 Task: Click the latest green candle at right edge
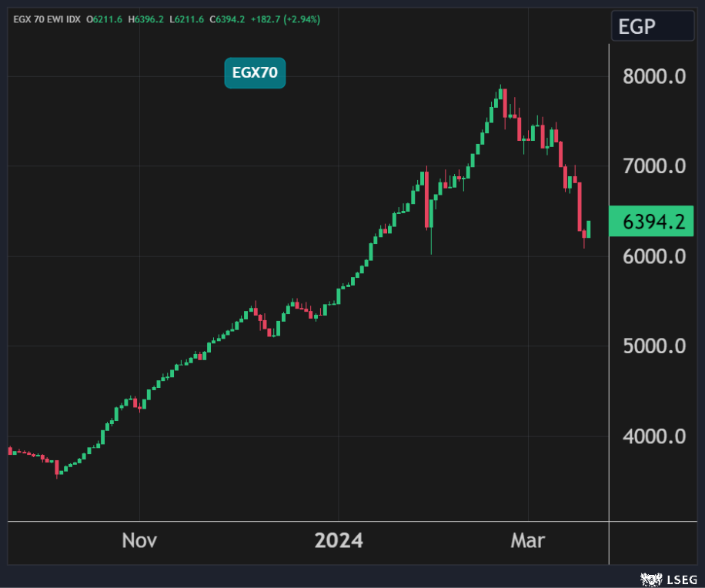[x=589, y=229]
